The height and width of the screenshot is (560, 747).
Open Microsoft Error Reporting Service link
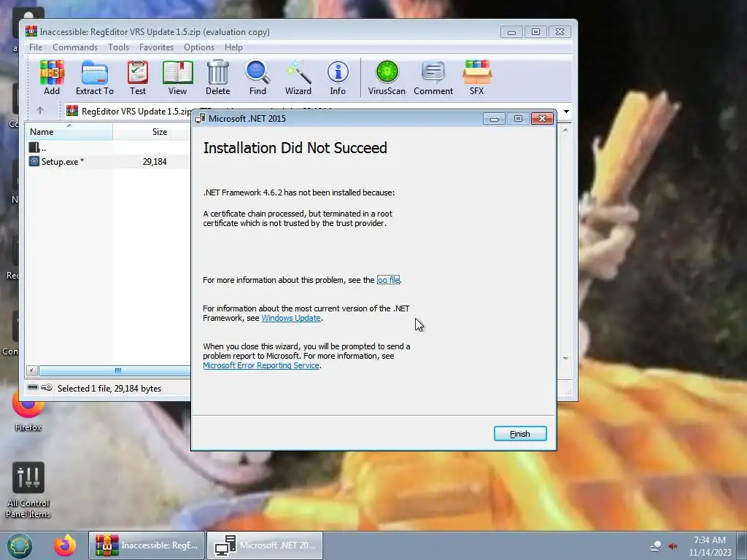(261, 366)
